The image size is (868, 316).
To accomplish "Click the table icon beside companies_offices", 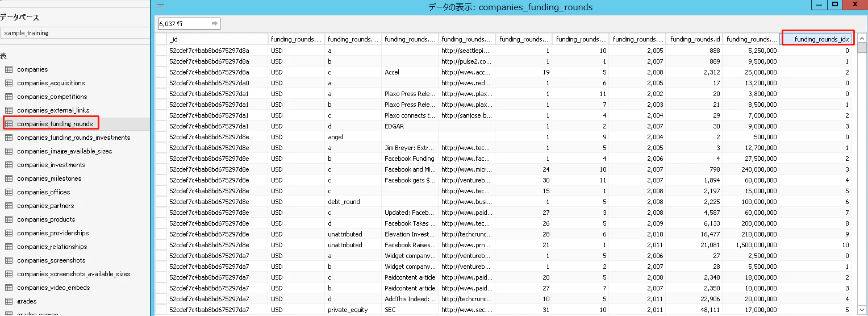I will click(9, 192).
